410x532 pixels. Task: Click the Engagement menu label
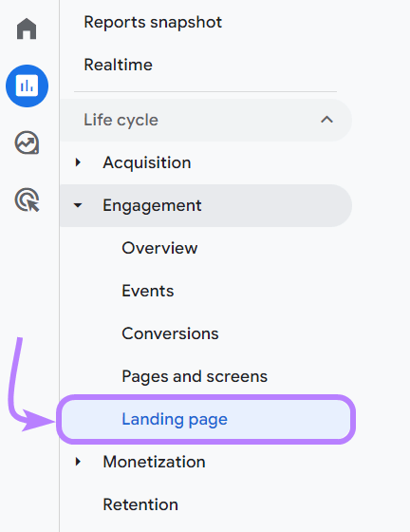tap(152, 206)
